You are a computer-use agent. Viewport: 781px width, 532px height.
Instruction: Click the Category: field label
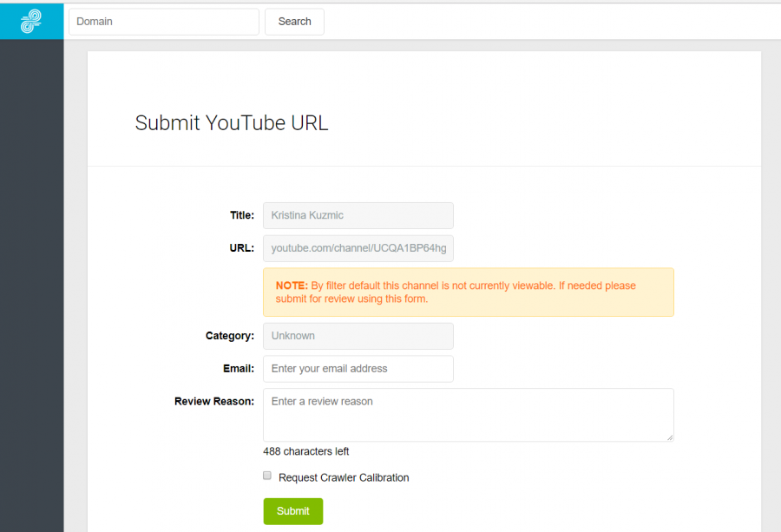click(x=230, y=336)
